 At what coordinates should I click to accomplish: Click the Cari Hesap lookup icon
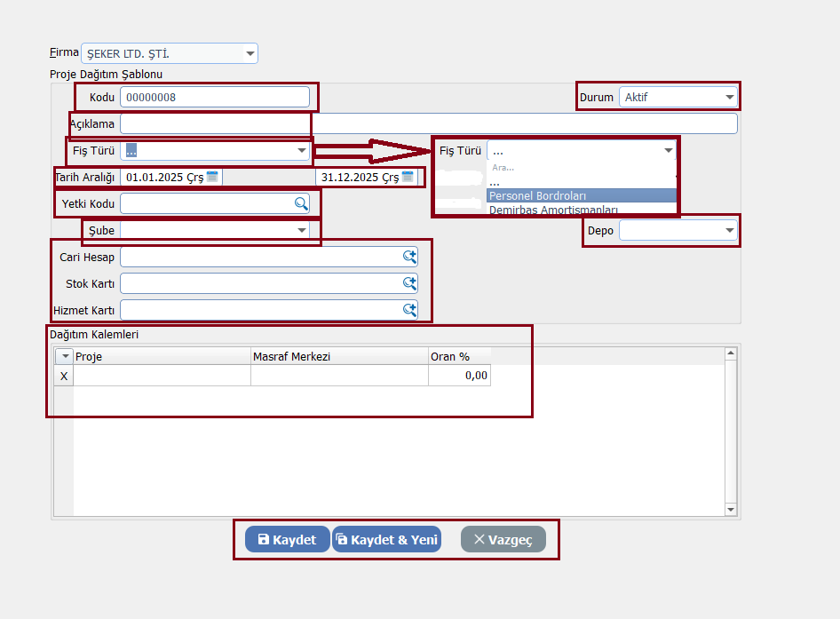coord(409,257)
